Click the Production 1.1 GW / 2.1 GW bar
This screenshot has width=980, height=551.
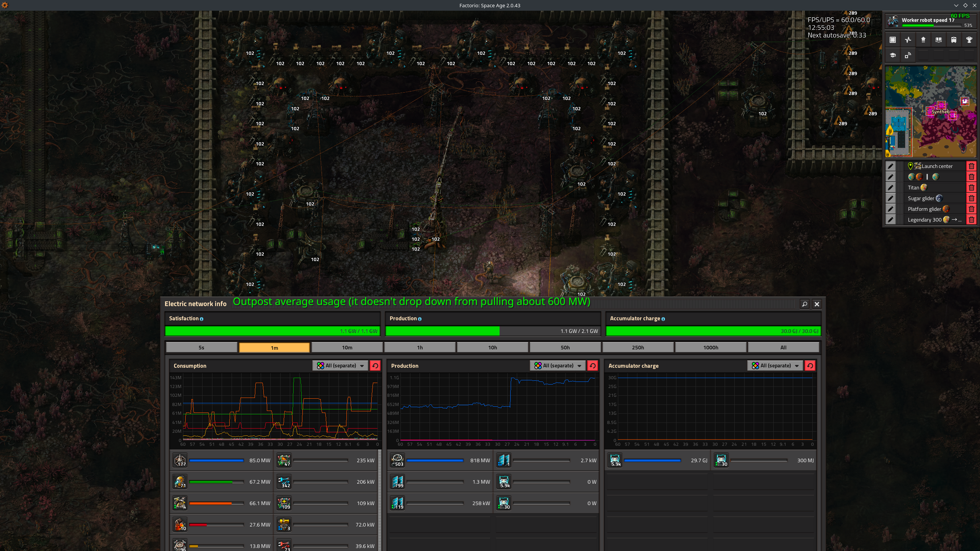493,331
